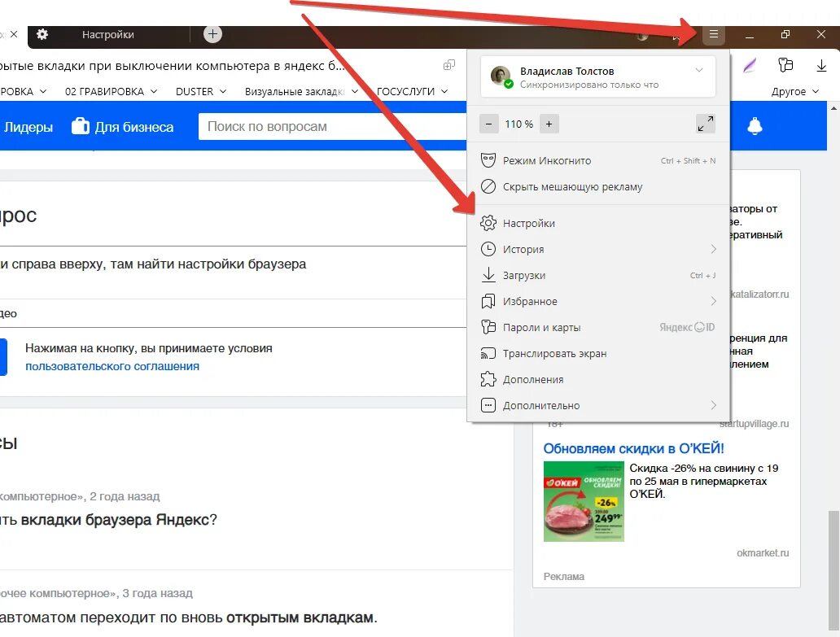Click the startupvillage.ru link
Image resolution: width=840 pixels, height=637 pixels.
coord(755,424)
